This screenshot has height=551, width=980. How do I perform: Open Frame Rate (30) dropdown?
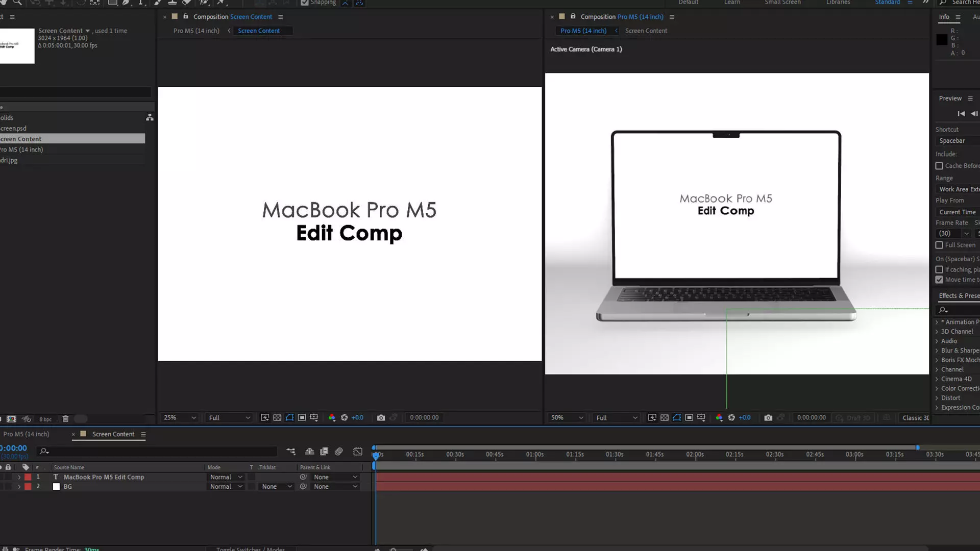954,233
